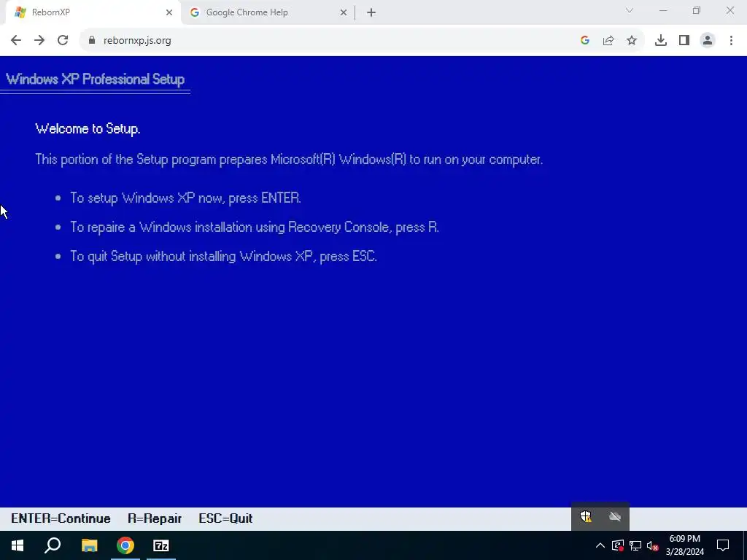Open File Explorer from the taskbar

(89, 545)
